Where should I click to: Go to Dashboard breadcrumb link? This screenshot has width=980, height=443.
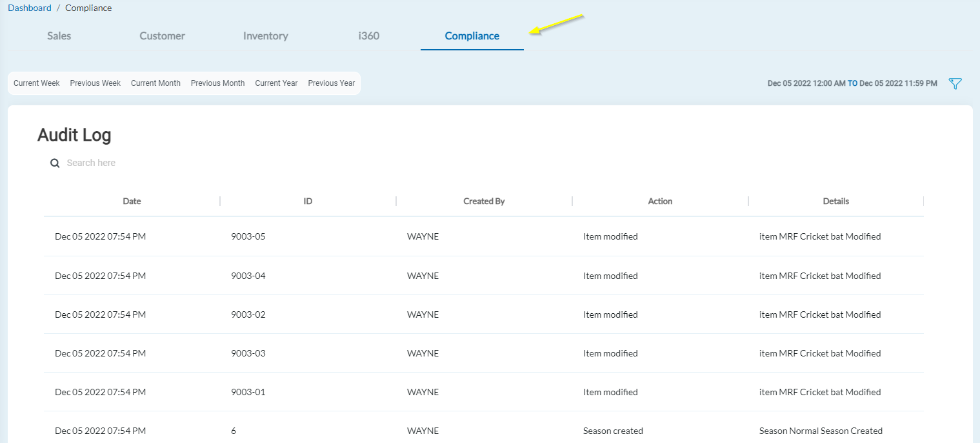(x=30, y=8)
